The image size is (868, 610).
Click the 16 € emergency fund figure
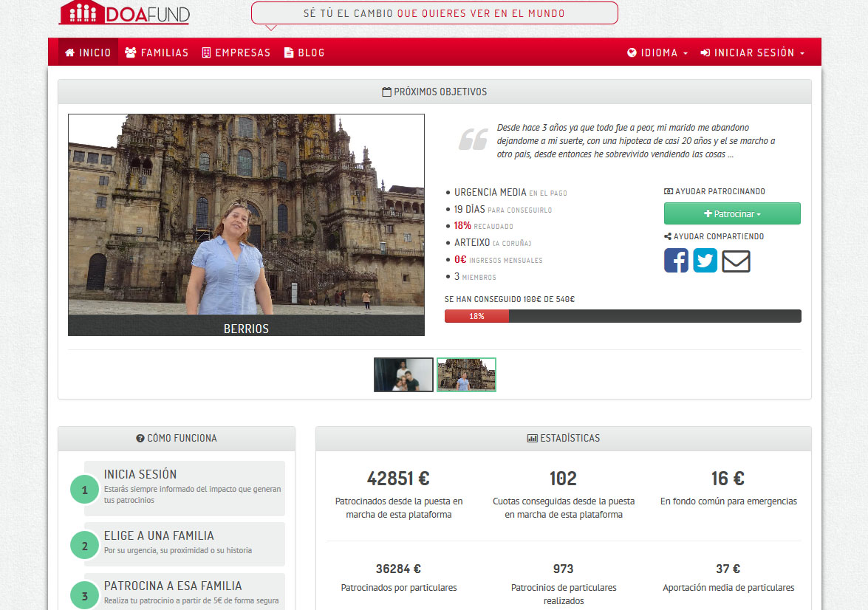pos(728,479)
